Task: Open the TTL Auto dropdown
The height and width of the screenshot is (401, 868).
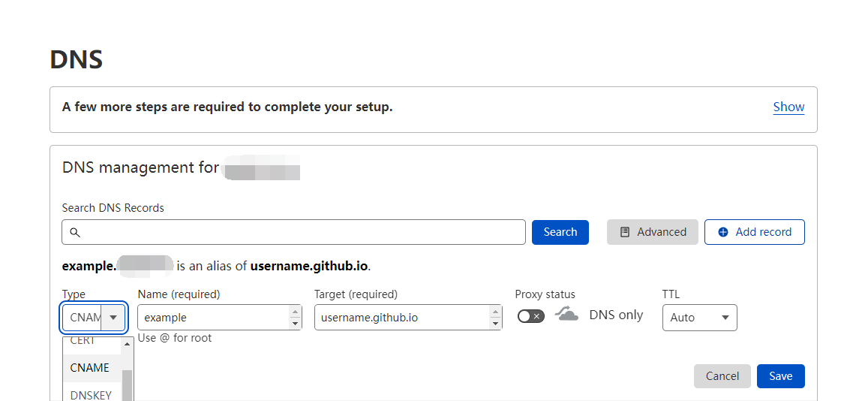Action: (699, 318)
